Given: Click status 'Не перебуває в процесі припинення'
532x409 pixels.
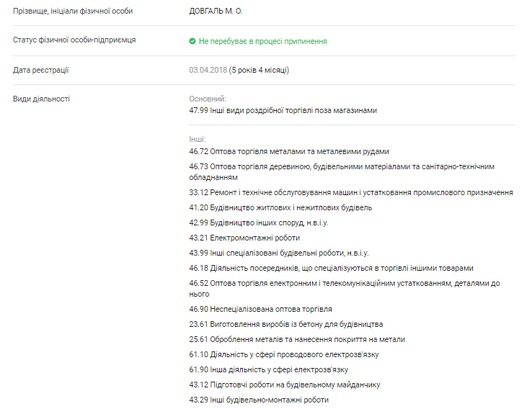Looking at the screenshot, I should [262, 41].
